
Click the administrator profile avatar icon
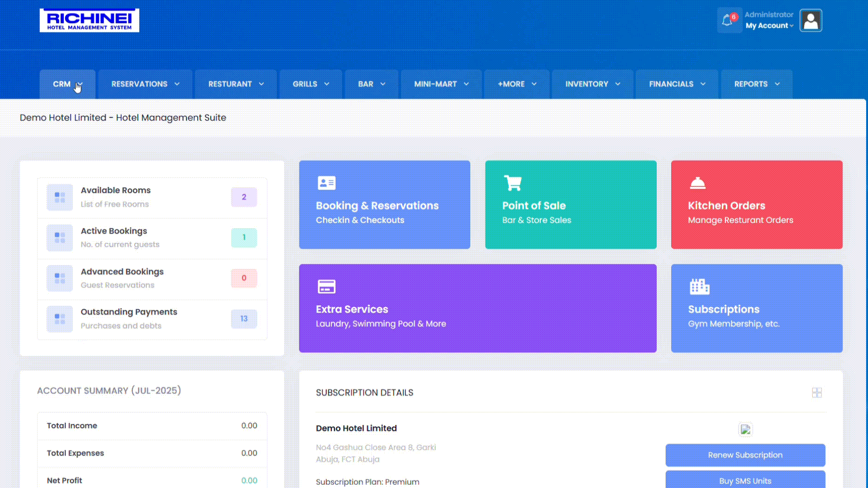tap(810, 21)
